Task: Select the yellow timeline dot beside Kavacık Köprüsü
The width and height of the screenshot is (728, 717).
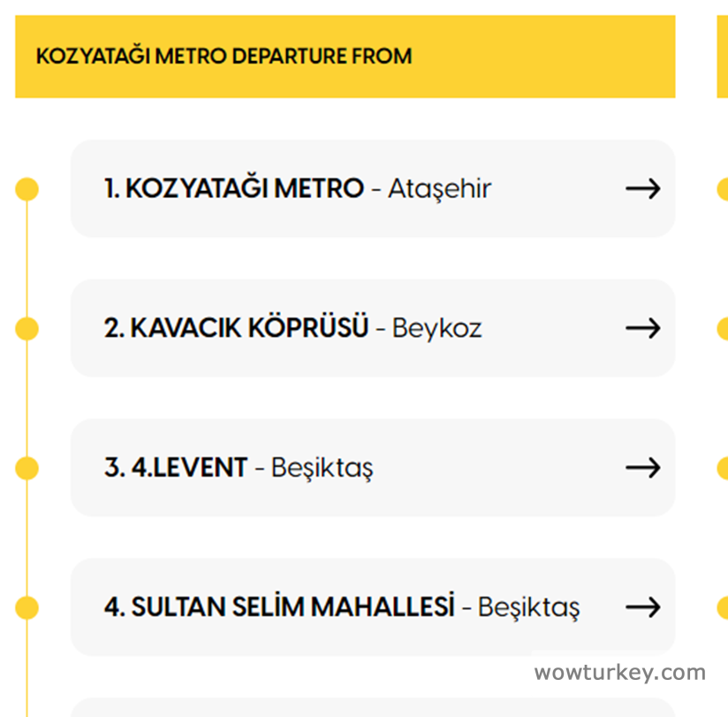Action: (x=27, y=329)
